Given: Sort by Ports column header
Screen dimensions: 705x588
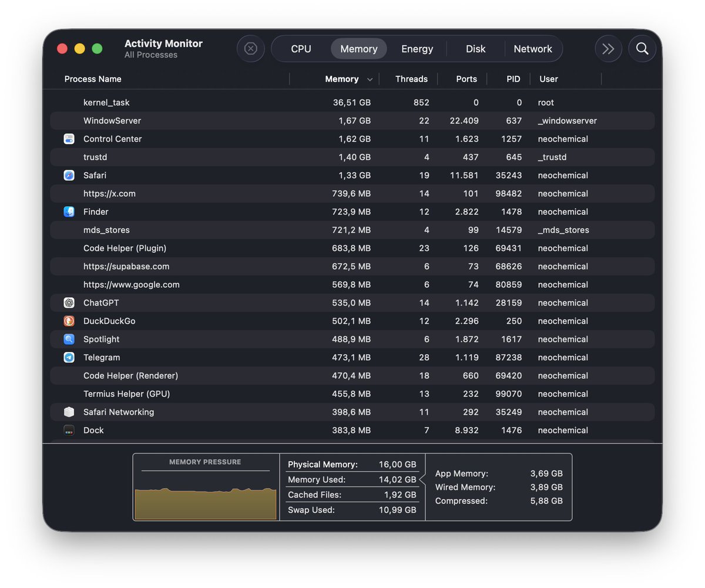Looking at the screenshot, I should 466,79.
